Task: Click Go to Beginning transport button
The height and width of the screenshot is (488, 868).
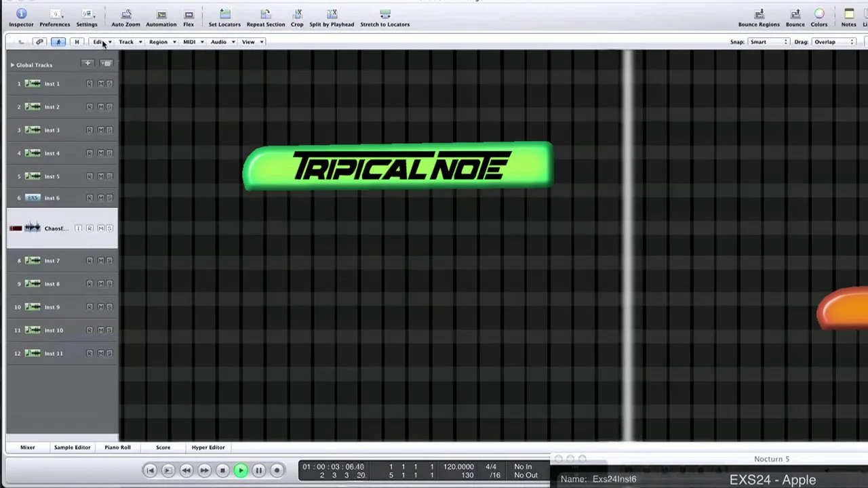Action: point(150,470)
